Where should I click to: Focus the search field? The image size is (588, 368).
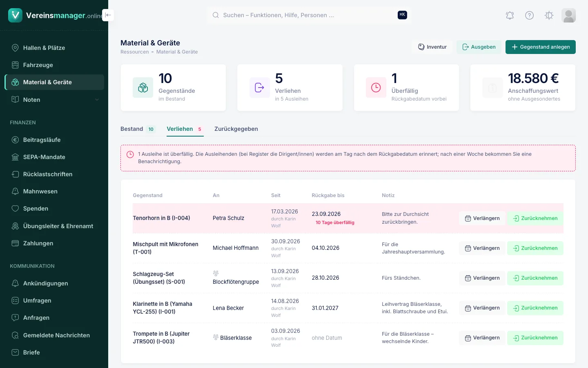point(310,15)
